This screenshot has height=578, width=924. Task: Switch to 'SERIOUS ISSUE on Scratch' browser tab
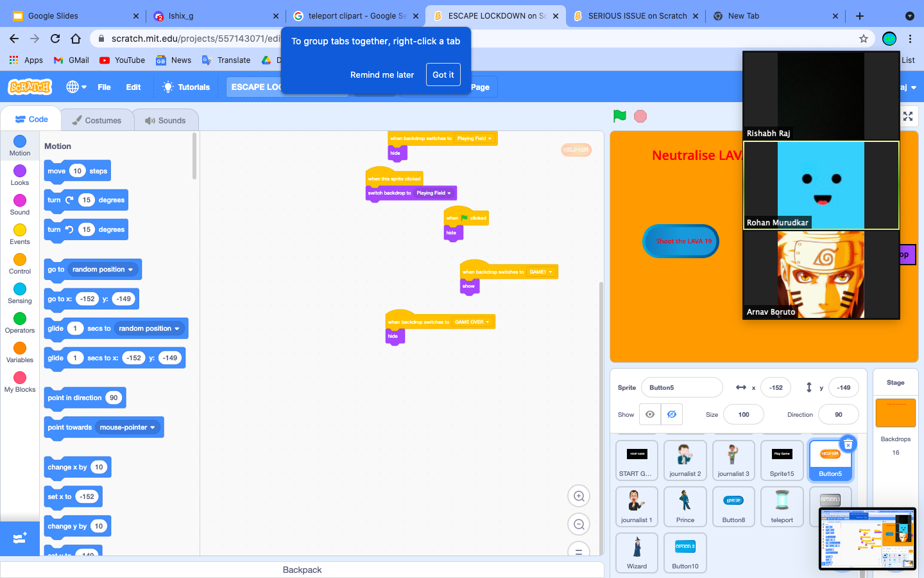(x=636, y=16)
